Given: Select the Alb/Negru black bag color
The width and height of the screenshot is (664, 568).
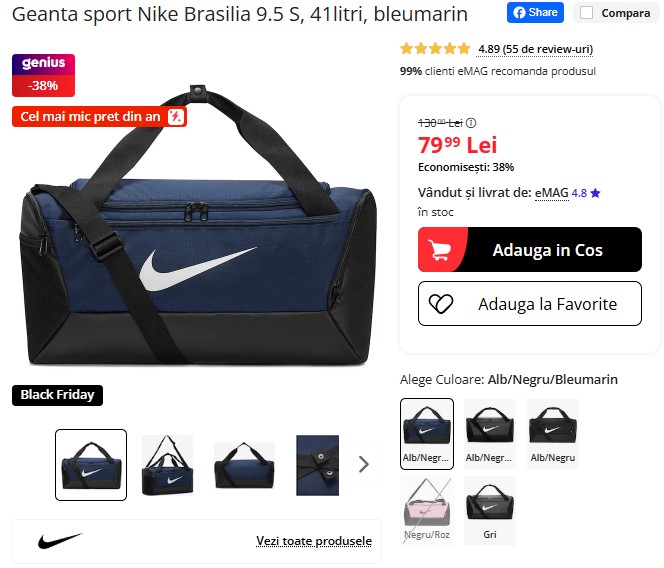Looking at the screenshot, I should [x=553, y=433].
